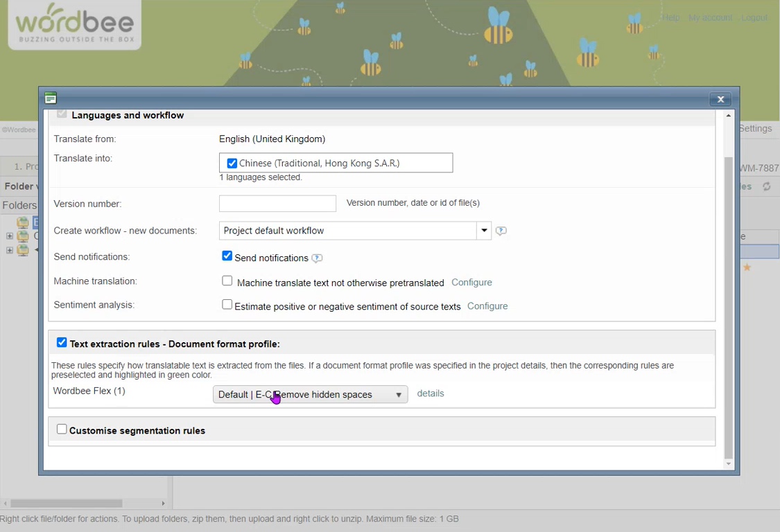Select the topmost folder icon in Folders tree
The height and width of the screenshot is (532, 780).
click(x=23, y=222)
